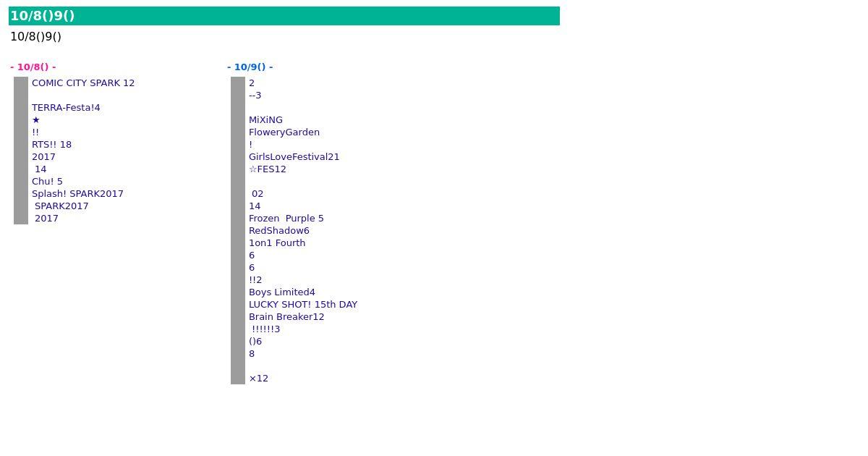This screenshot has width=868, height=456.
Task: Open the FloweryGarden event link
Action: pos(284,132)
